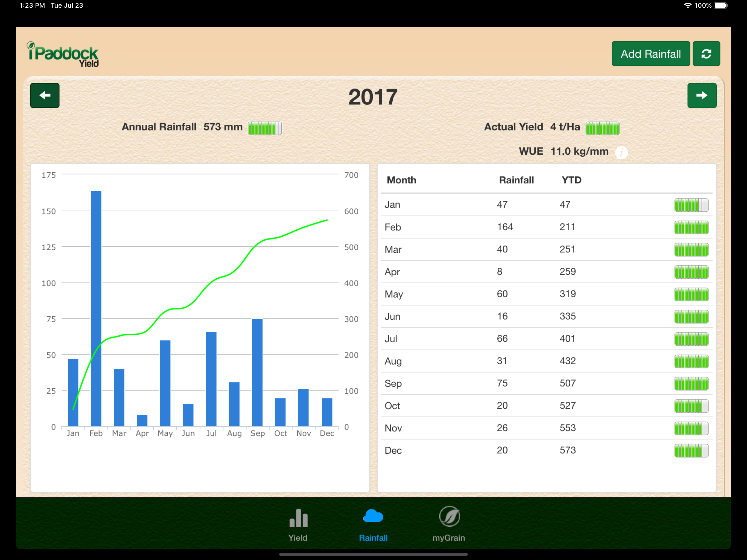
Task: Tap the May row reliability gauge
Action: coord(691,294)
